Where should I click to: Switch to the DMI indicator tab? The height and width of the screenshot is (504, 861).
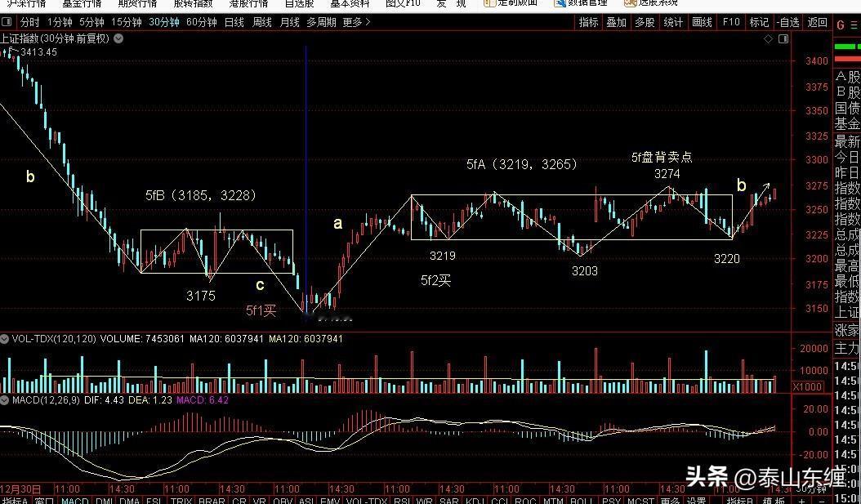[105, 500]
